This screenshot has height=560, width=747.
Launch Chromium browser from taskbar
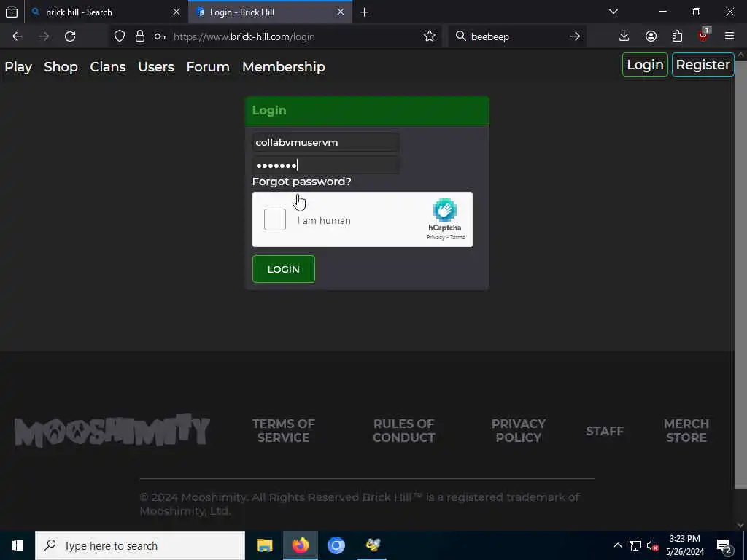click(x=336, y=545)
